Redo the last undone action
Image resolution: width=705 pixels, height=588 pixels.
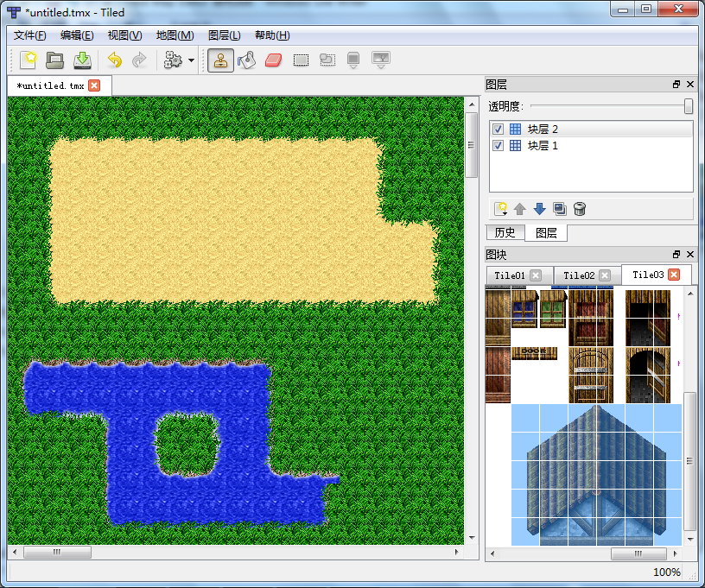[x=139, y=60]
